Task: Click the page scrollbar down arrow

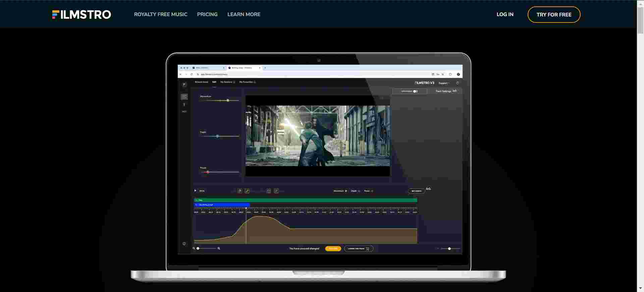Action: [640, 289]
